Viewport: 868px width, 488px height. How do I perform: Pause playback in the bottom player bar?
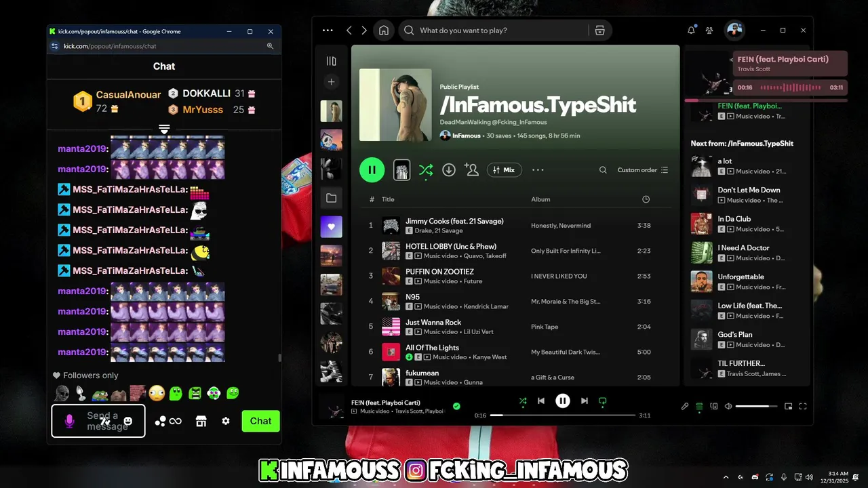563,401
